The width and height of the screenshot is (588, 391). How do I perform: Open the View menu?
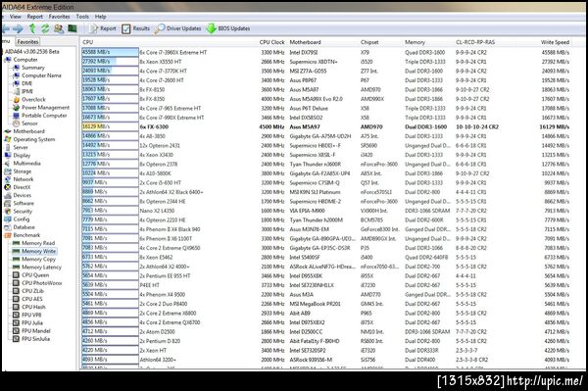tap(16, 17)
